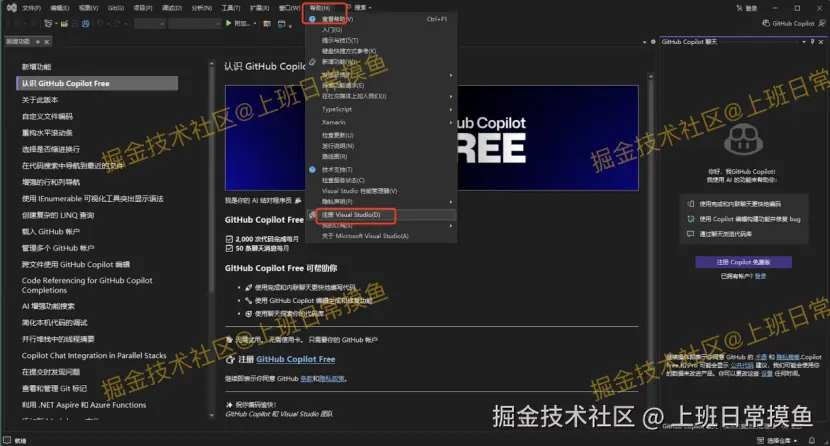Screen dimensions: 830x446
Task: Click the sparkle icon beside 注册 GitHub Copilot Free
Action: coord(230,359)
